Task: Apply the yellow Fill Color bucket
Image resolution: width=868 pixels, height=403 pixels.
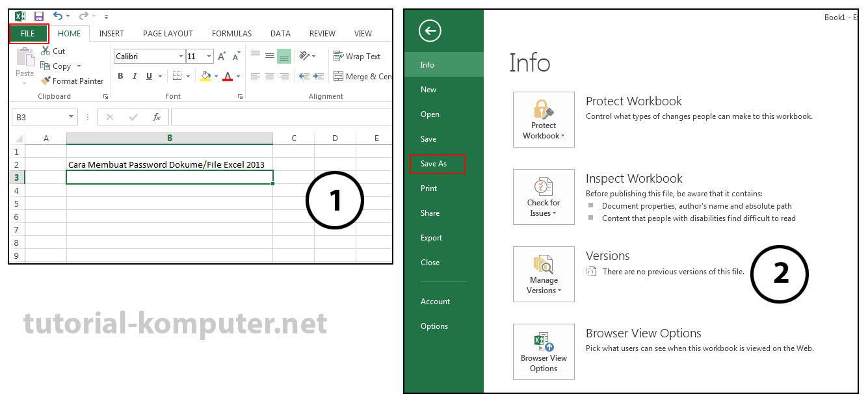Action: (205, 76)
